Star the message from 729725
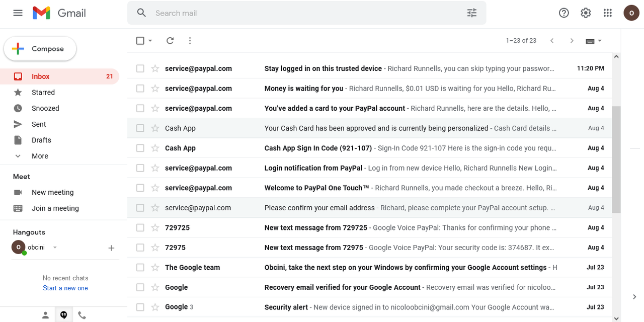This screenshot has height=322, width=644. coord(155,228)
